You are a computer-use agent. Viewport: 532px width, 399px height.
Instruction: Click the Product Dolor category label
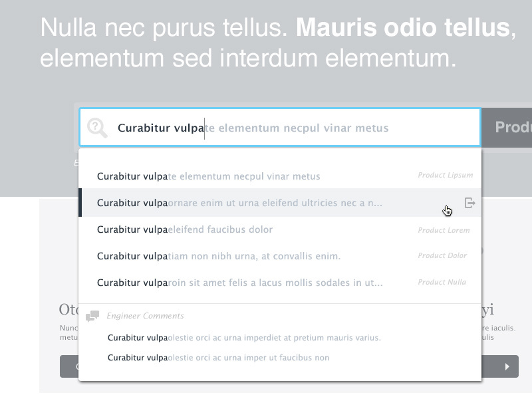pos(442,255)
